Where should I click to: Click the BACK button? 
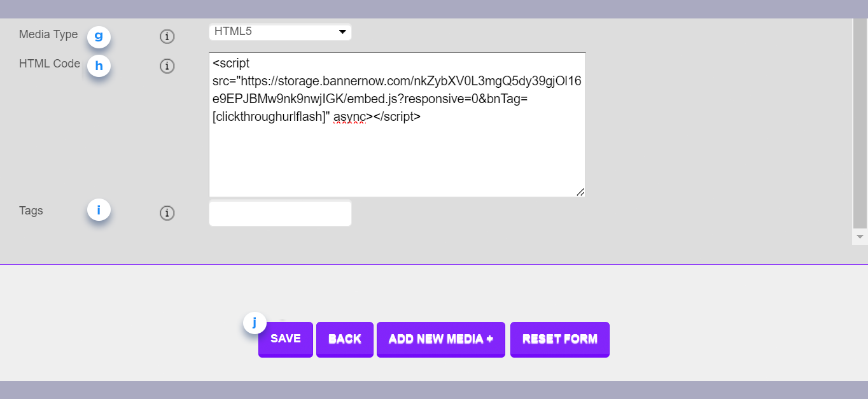(x=345, y=339)
